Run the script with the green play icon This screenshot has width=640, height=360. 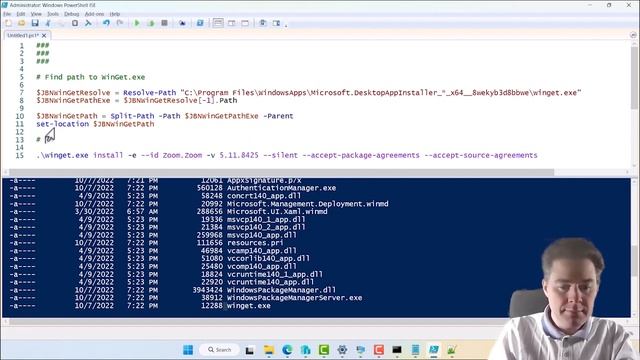(x=137, y=23)
